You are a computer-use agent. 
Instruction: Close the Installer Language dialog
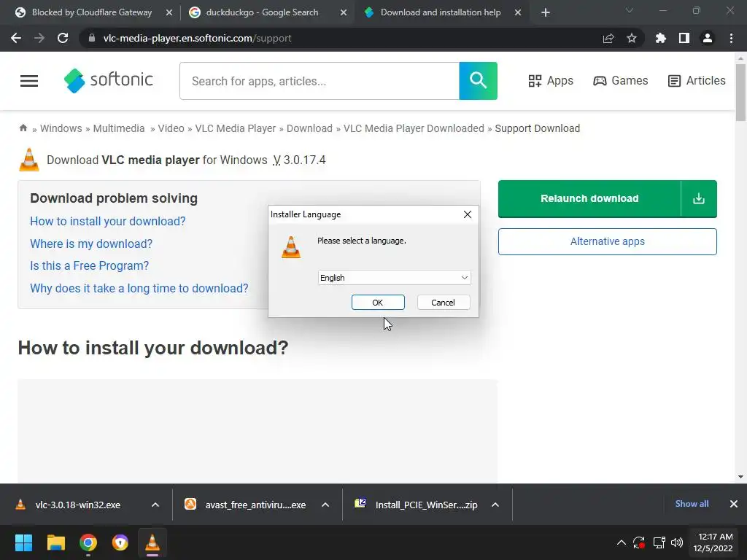point(468,214)
